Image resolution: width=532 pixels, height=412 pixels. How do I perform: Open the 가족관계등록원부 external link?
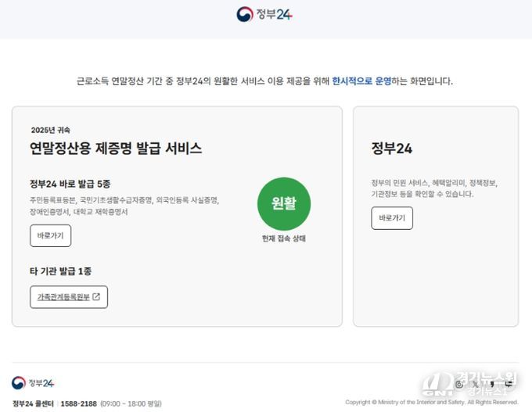pos(69,297)
